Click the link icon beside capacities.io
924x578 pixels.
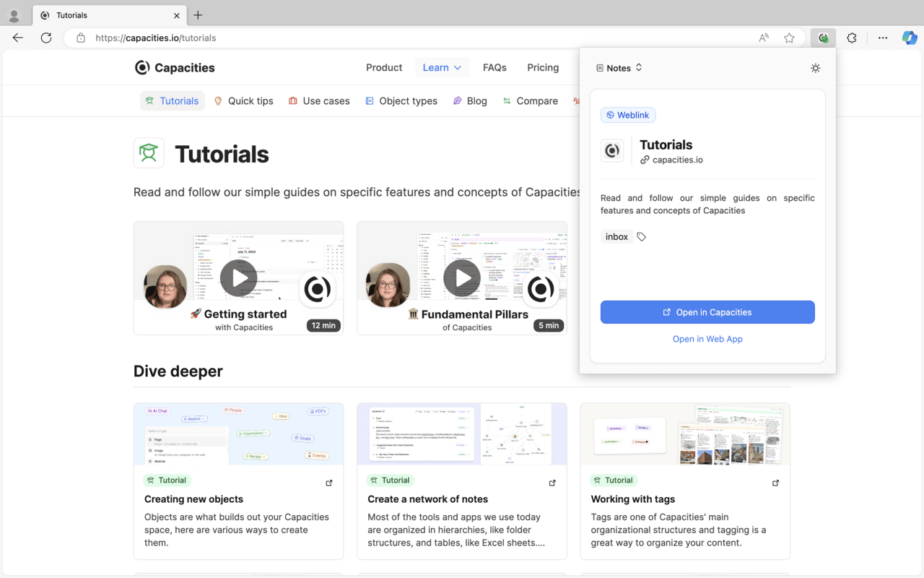645,160
